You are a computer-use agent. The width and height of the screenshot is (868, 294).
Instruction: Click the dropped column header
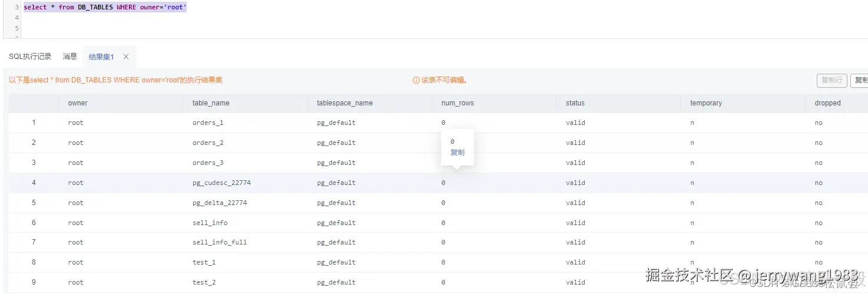pos(828,103)
